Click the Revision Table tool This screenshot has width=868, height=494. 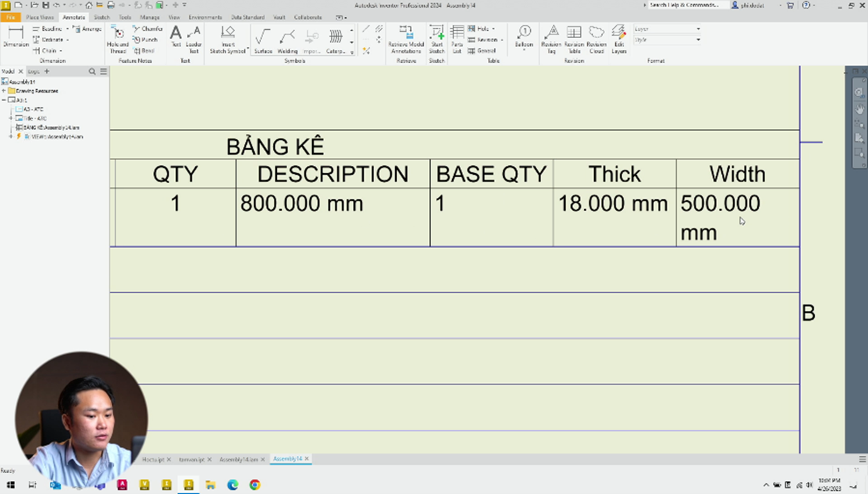click(x=574, y=39)
